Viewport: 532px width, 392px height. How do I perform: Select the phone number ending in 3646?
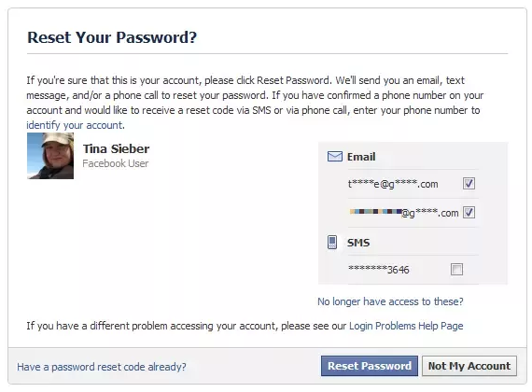(x=379, y=270)
